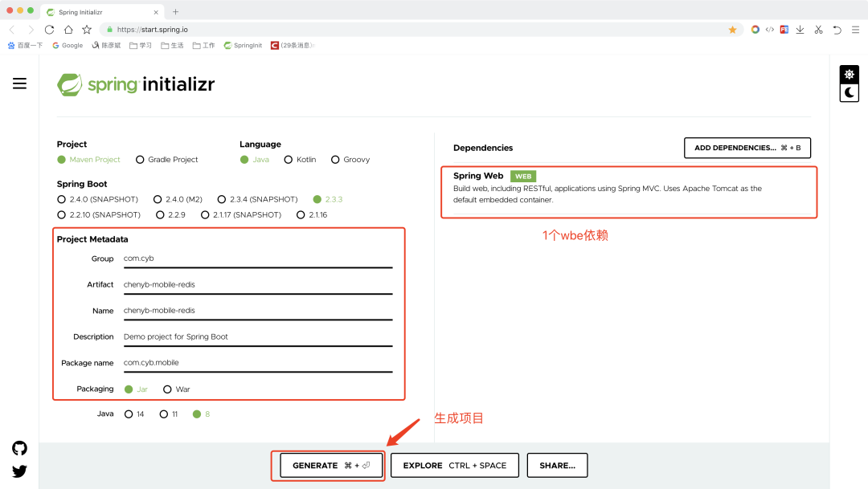The image size is (868, 489).
Task: Open the colorful circle browser extension
Action: click(755, 30)
